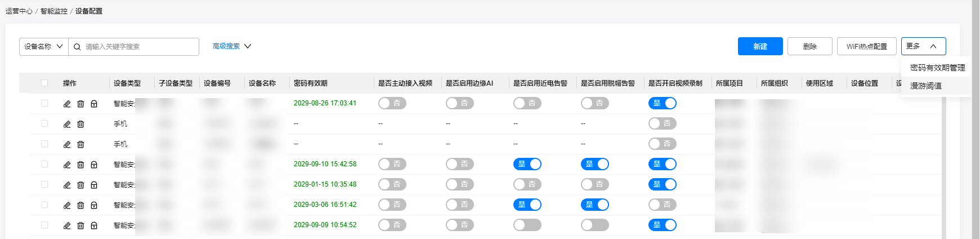Viewport: 980px width, 239px height.
Task: Click the edit pencil icon in the first row
Action: [x=67, y=104]
